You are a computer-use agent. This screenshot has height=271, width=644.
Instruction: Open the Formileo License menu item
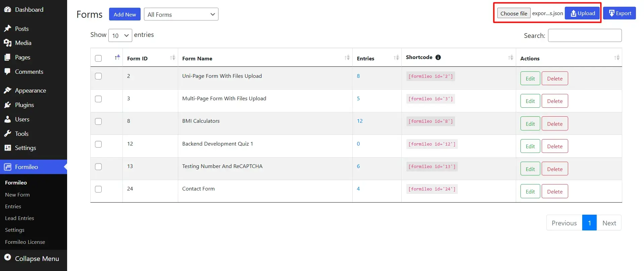point(25,242)
